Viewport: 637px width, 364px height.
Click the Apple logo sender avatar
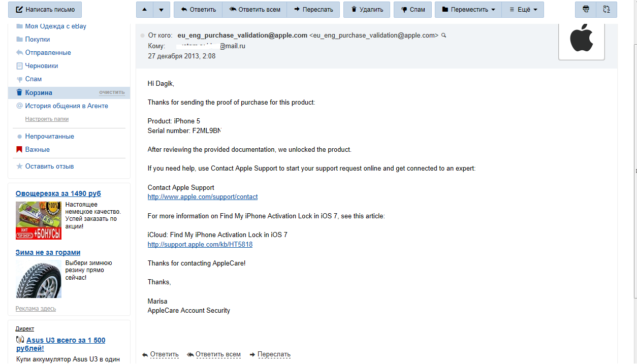pyautogui.click(x=581, y=40)
